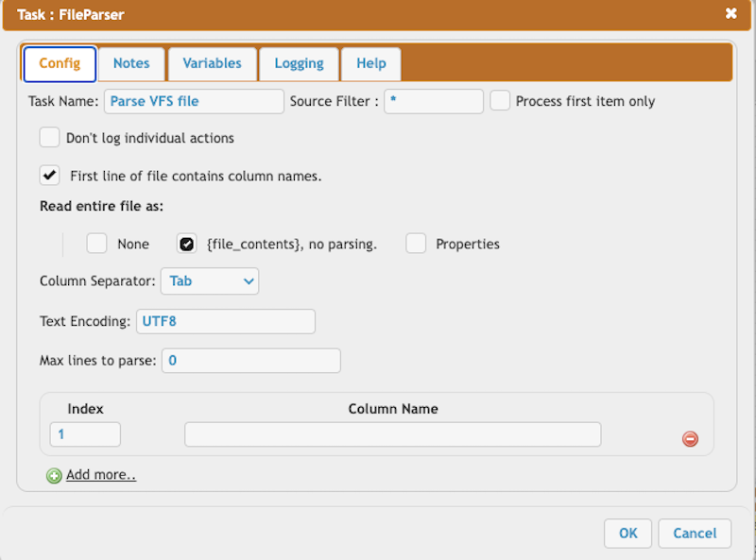
Task: Go to the Logging tab
Action: coord(299,63)
